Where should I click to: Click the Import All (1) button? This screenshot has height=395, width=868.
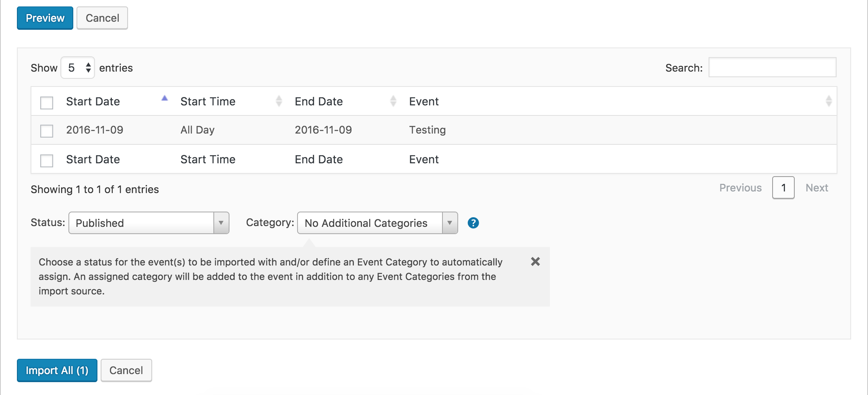tap(57, 370)
